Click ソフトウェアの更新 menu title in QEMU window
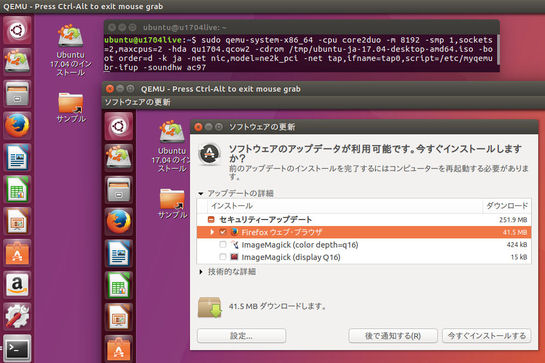The height and width of the screenshot is (363, 545). (138, 102)
